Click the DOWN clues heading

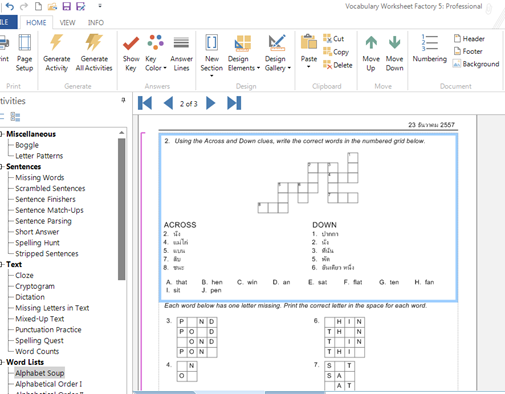click(x=324, y=225)
